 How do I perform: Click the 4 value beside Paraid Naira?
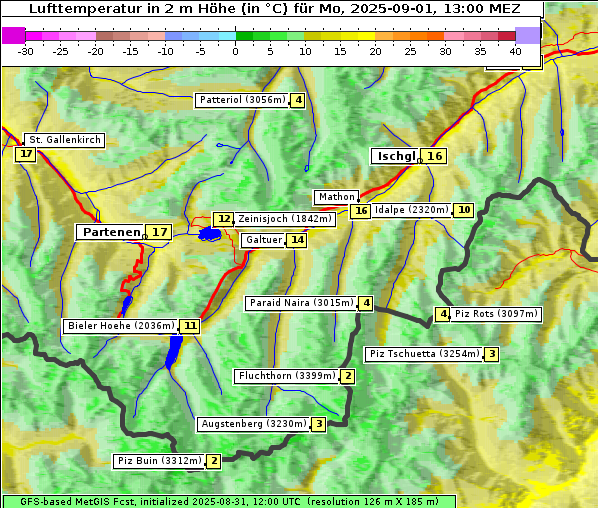click(x=366, y=303)
